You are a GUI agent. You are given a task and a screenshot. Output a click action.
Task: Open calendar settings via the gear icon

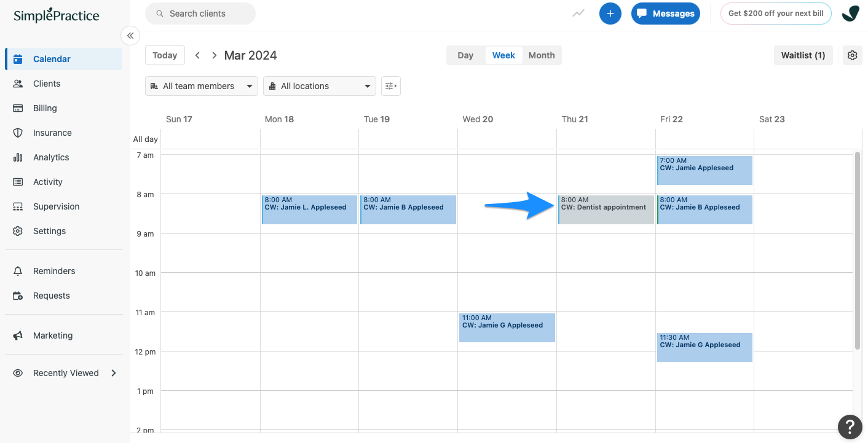[x=852, y=55]
